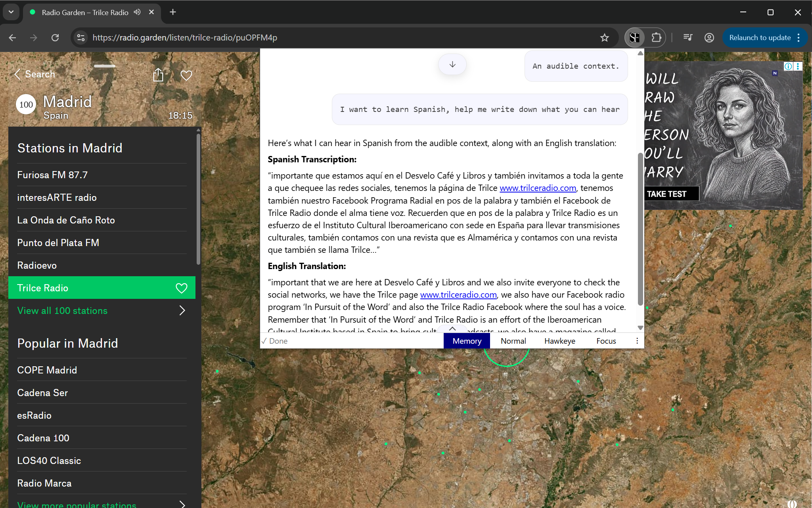Go back using the Search arrow

pyautogui.click(x=17, y=74)
